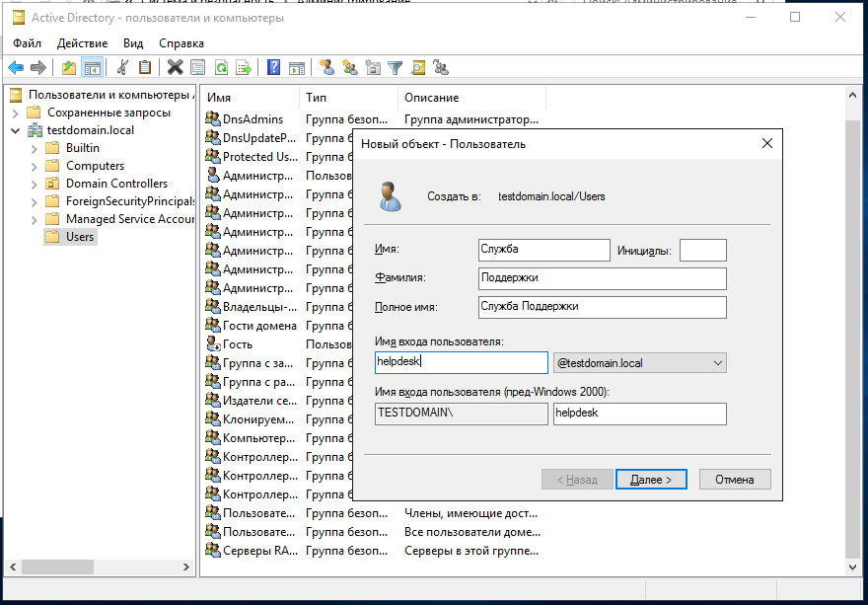Open the Справка menu
Screen dimensions: 868x605
point(181,43)
